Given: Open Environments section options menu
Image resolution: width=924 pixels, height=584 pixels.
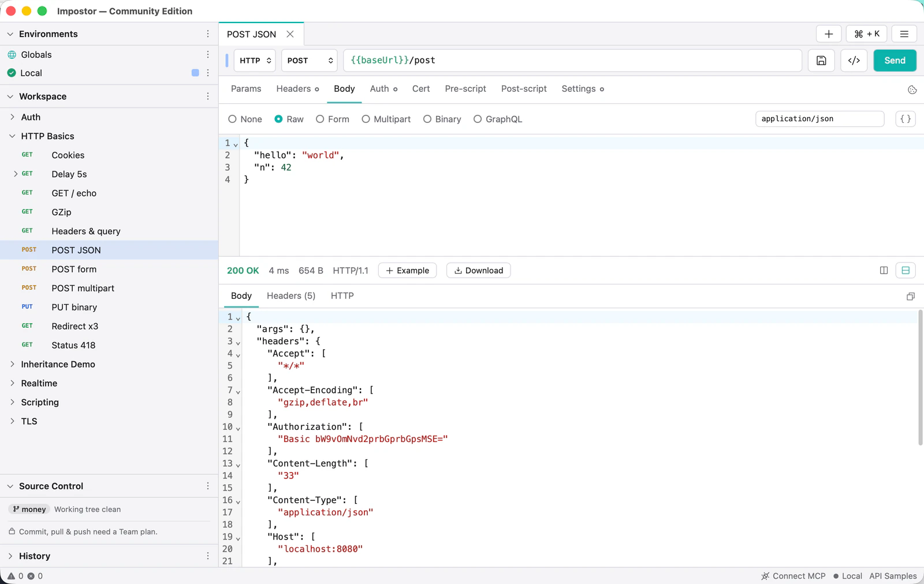Looking at the screenshot, I should coord(208,34).
